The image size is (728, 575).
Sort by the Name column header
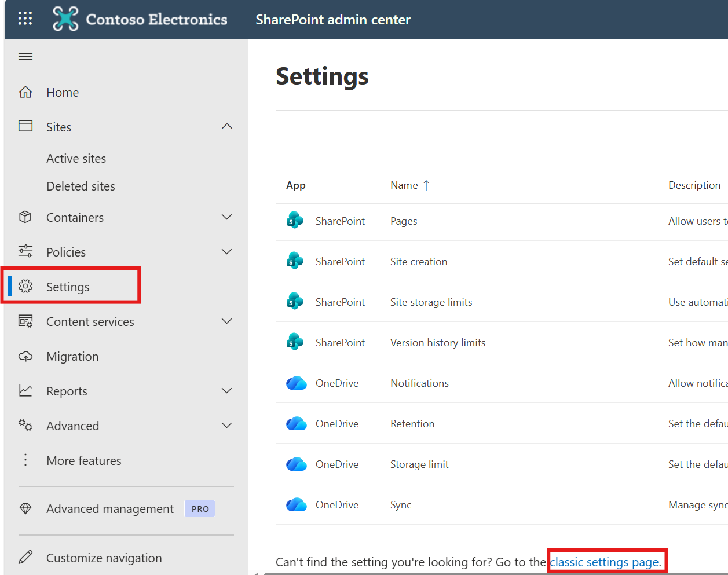[x=404, y=185]
